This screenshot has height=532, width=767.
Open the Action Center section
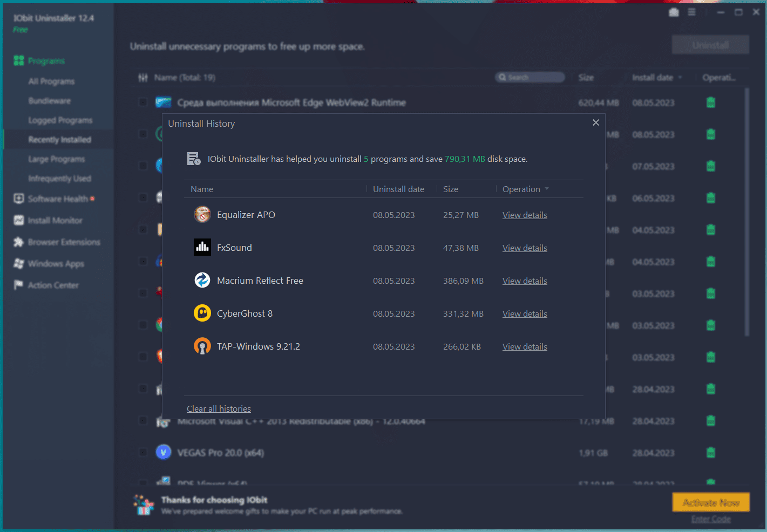pyautogui.click(x=53, y=285)
